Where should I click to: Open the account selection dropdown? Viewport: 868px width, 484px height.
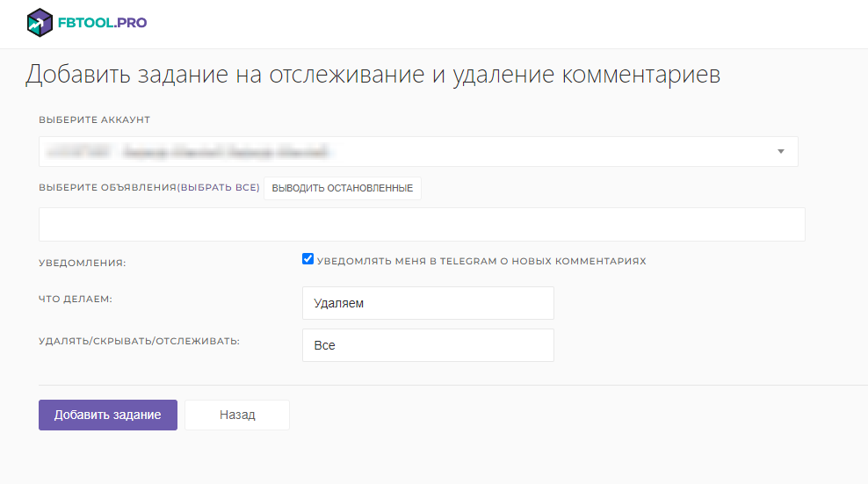418,151
